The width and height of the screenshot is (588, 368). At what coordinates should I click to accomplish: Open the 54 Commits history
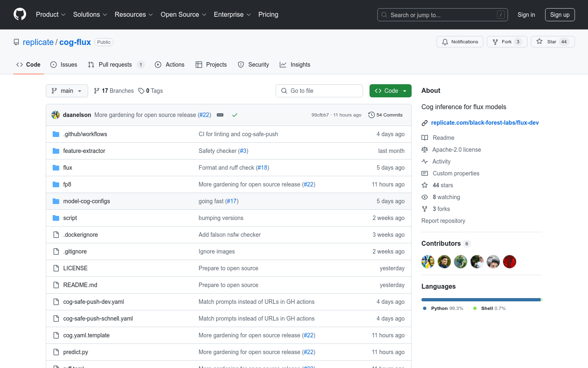[x=385, y=115]
